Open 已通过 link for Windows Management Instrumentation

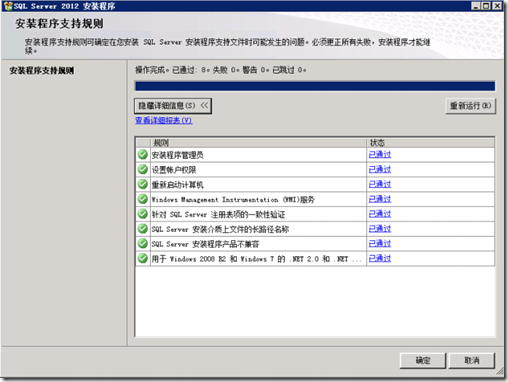380,199
